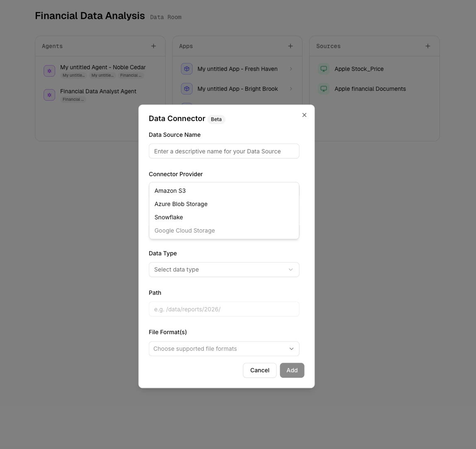Click the Data Source Name input field

tap(224, 151)
